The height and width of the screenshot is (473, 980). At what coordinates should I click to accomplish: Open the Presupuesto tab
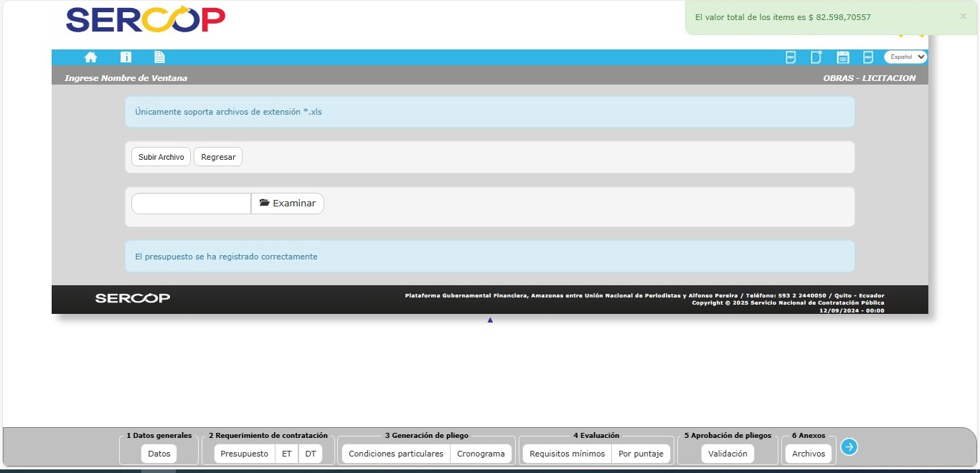[x=244, y=454]
